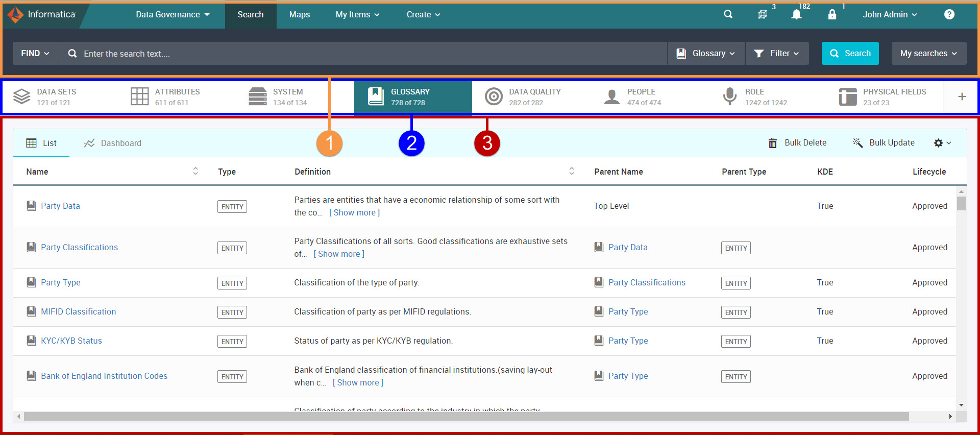Click the Attributes grid icon

tap(139, 96)
